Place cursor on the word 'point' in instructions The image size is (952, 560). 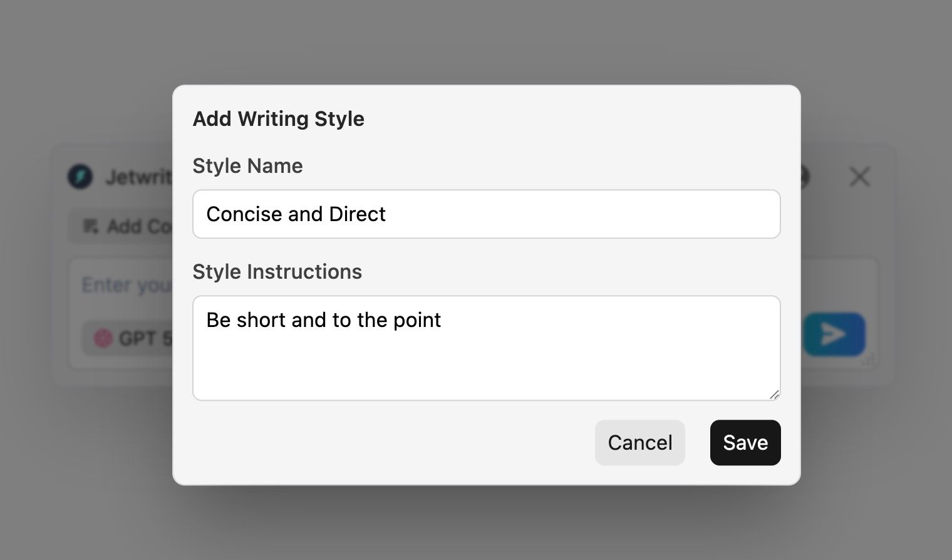tap(417, 320)
